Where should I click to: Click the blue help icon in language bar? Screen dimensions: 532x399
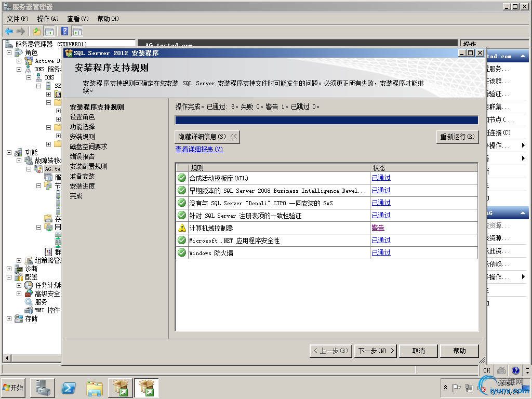point(516,370)
